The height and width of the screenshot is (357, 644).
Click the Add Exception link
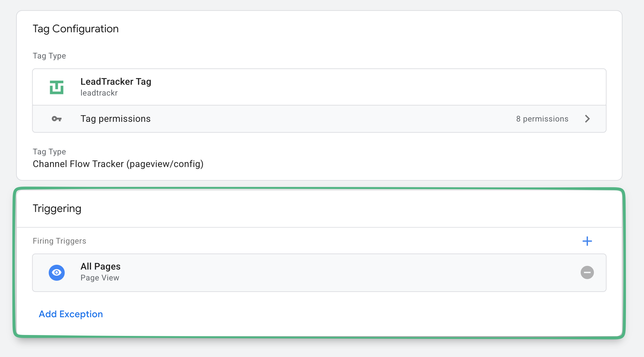coord(71,314)
